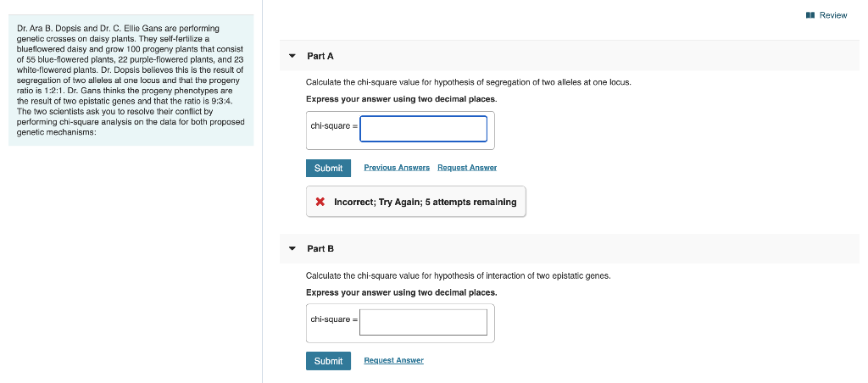868x383 pixels.
Task: Click Part B question about epistatic genes
Action: click(x=459, y=275)
